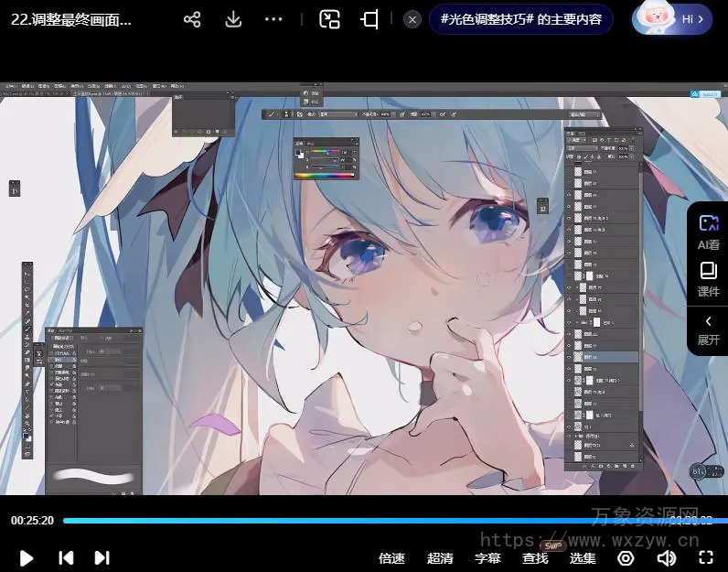Dismiss the 光色调整技巧 topic suggestion
728x572 pixels.
413,19
